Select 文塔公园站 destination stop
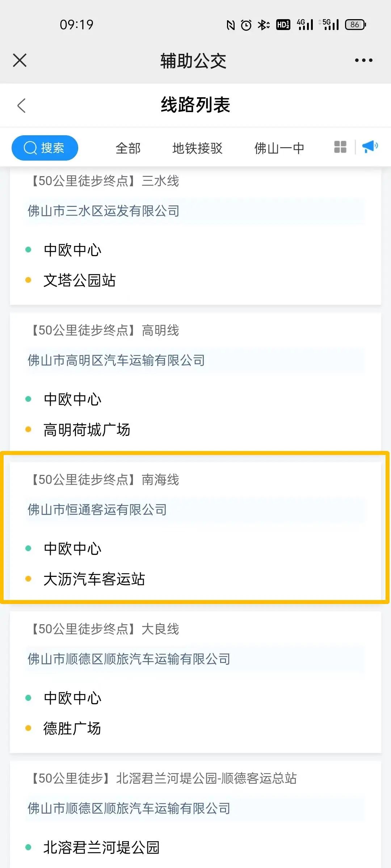Image resolution: width=391 pixels, height=868 pixels. tap(79, 280)
